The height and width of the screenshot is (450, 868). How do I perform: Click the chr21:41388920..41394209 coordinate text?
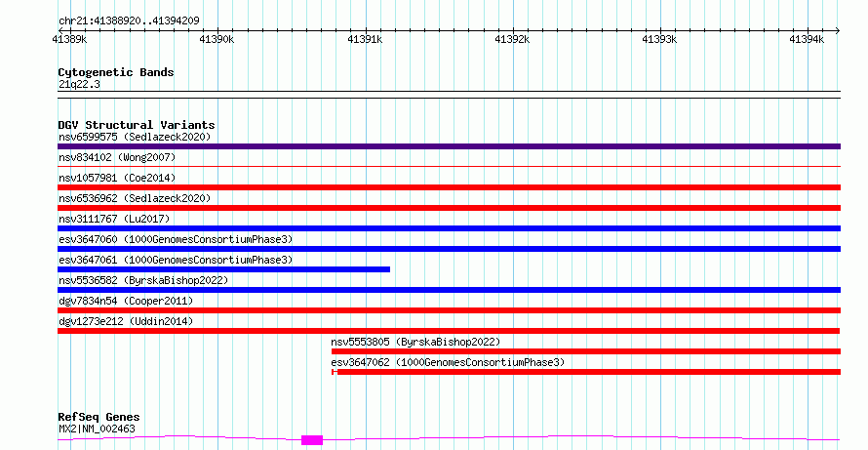click(129, 21)
